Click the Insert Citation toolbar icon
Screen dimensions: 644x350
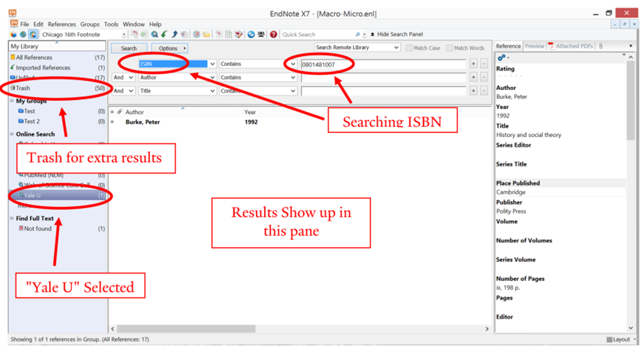pos(219,35)
